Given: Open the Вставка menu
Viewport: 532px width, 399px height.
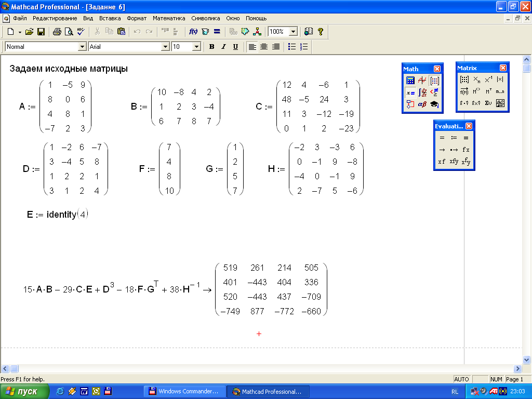Looking at the screenshot, I should coord(110,18).
